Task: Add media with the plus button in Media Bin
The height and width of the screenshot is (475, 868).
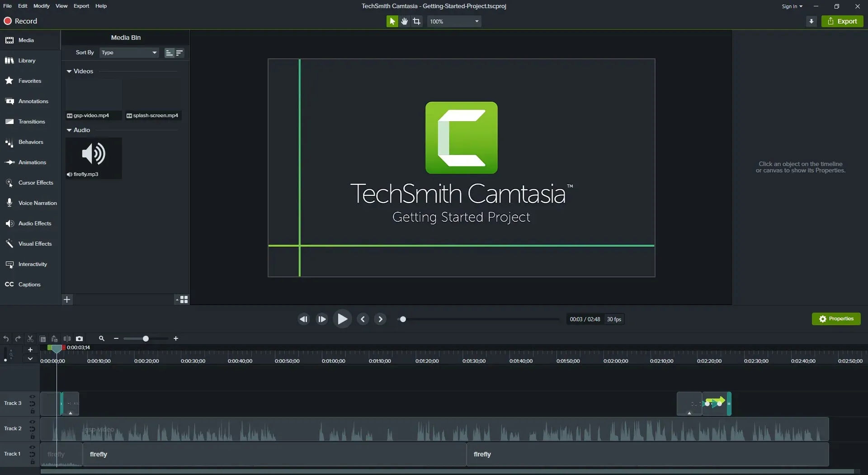Action: [67, 299]
